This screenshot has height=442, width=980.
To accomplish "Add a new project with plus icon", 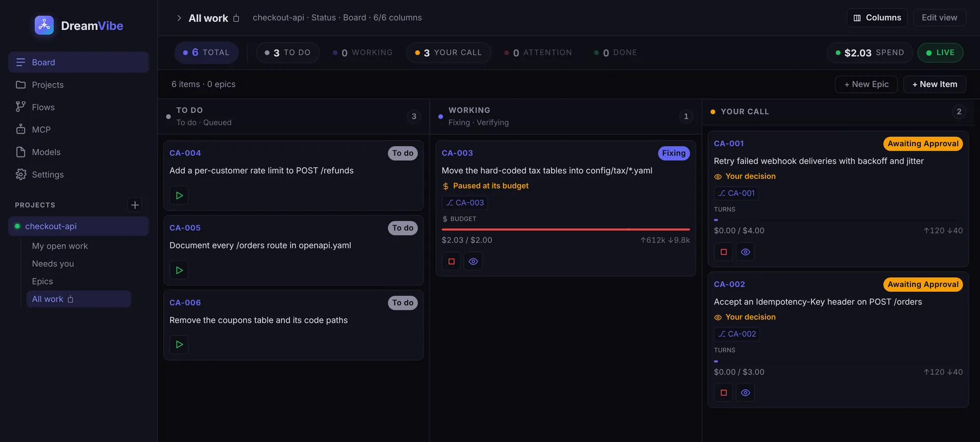I will pos(135,205).
